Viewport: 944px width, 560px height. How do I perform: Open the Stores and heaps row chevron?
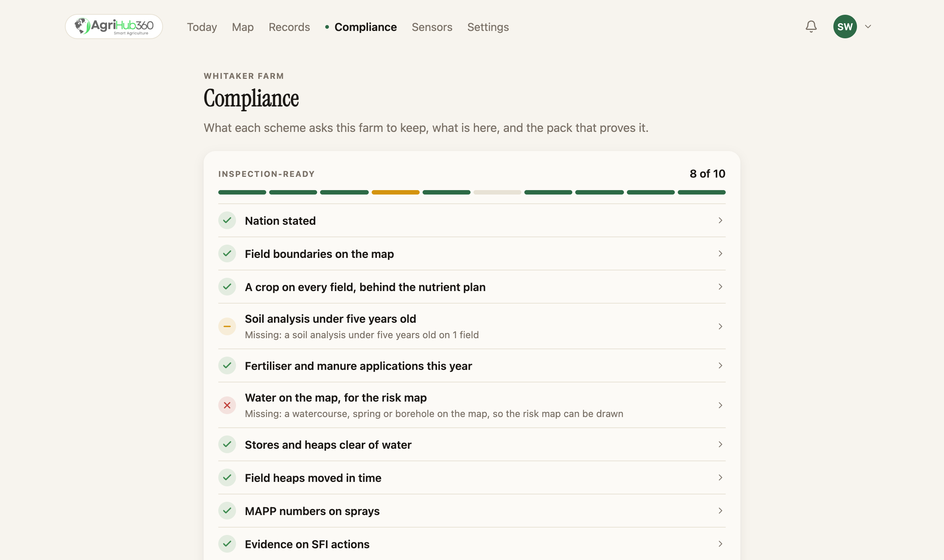720,445
